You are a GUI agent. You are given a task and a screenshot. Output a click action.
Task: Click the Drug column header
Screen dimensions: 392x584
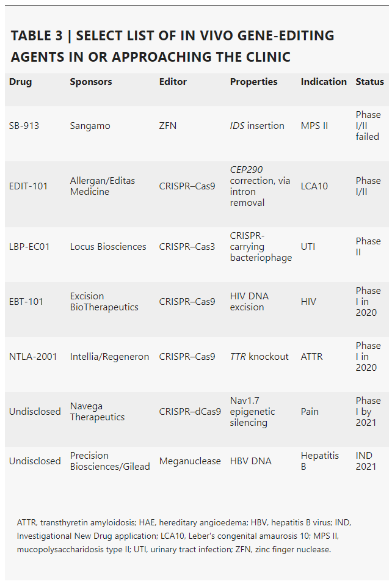coord(21,82)
